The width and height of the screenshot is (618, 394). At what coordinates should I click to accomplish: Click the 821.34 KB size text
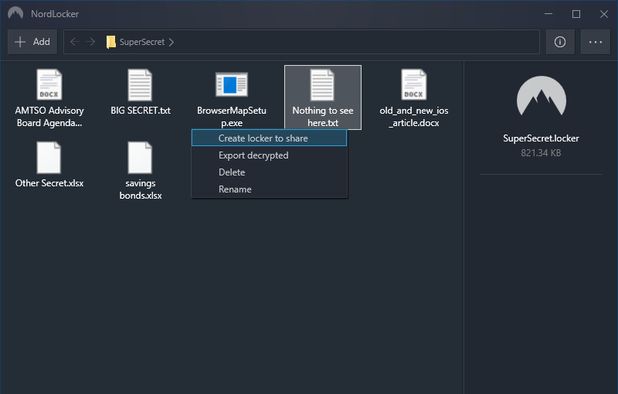[x=541, y=153]
